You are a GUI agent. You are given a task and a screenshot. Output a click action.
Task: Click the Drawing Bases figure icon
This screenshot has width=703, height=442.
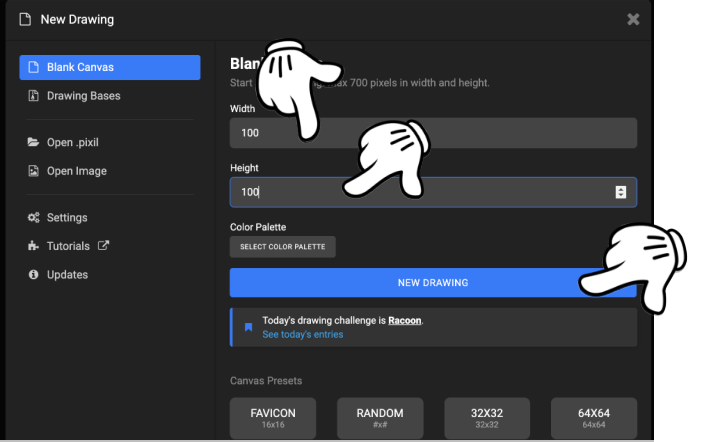coord(34,95)
